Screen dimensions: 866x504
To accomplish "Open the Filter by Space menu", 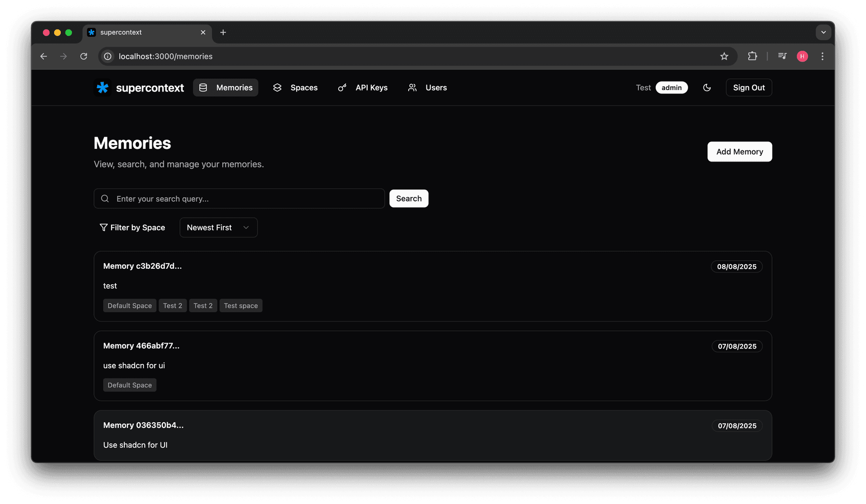I will pos(132,228).
